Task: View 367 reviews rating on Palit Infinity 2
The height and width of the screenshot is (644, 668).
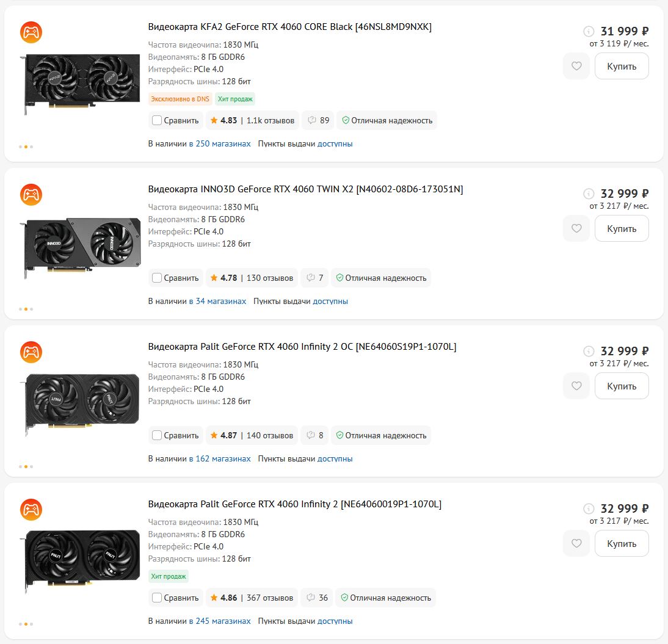Action: (x=252, y=598)
